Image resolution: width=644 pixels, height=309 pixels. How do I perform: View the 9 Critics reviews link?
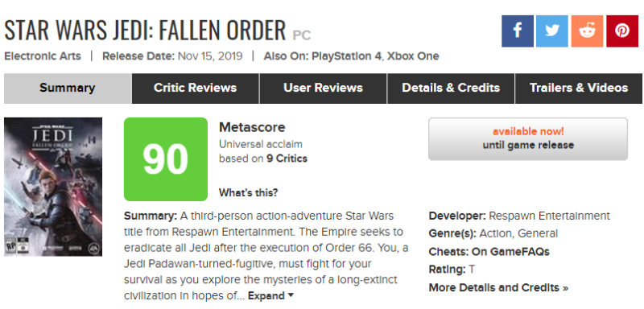coord(287,159)
